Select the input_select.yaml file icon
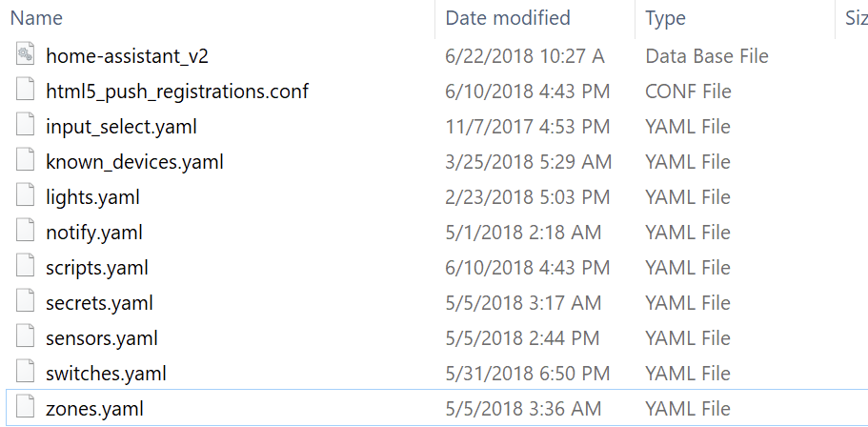Viewport: 868px width, 427px height. [x=26, y=126]
